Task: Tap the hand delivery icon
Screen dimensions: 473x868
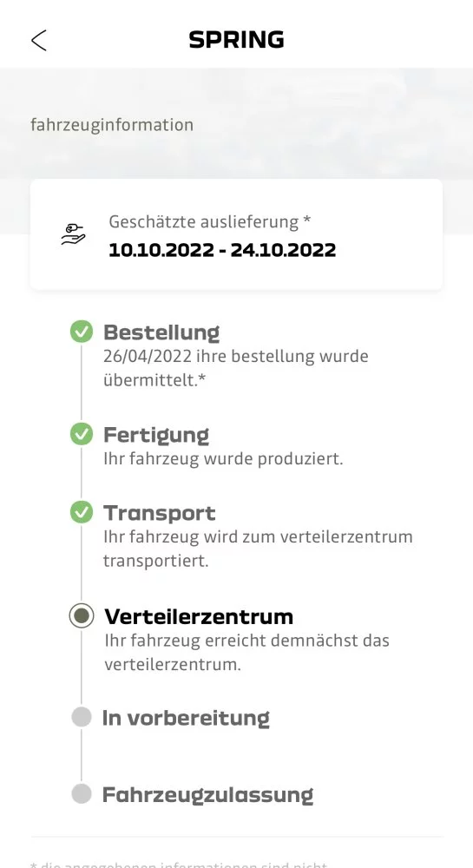Action: click(x=73, y=234)
